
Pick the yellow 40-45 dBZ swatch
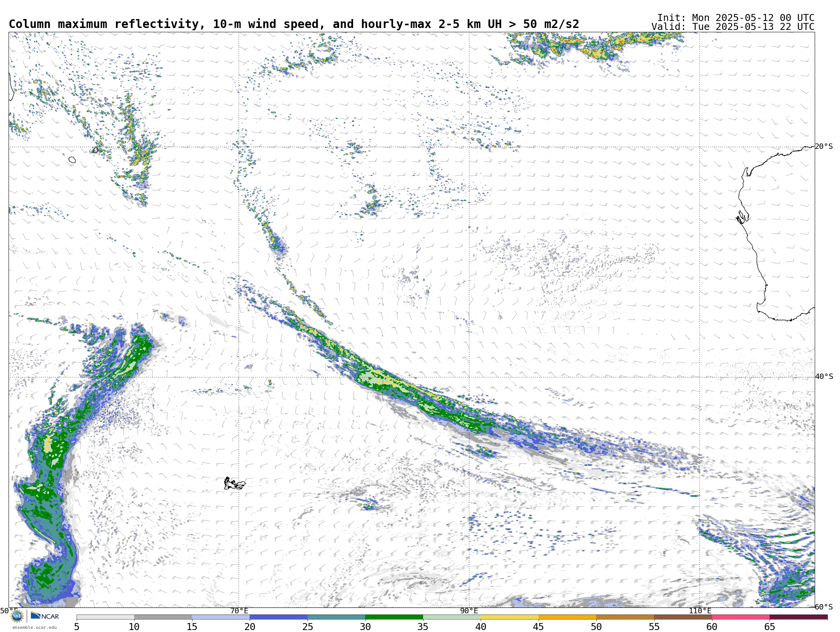(x=509, y=617)
